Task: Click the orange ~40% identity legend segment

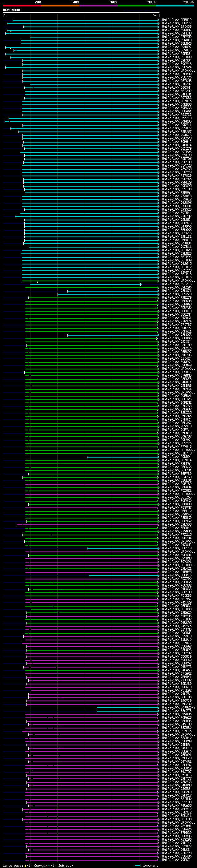Action: coord(60,6)
